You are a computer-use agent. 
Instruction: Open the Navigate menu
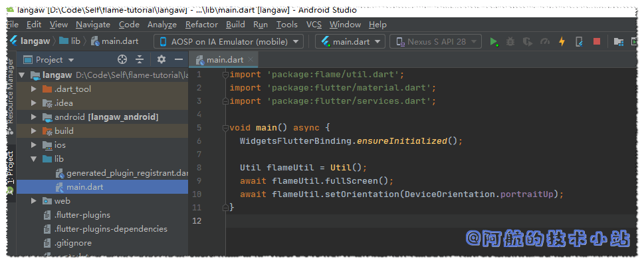coord(93,25)
